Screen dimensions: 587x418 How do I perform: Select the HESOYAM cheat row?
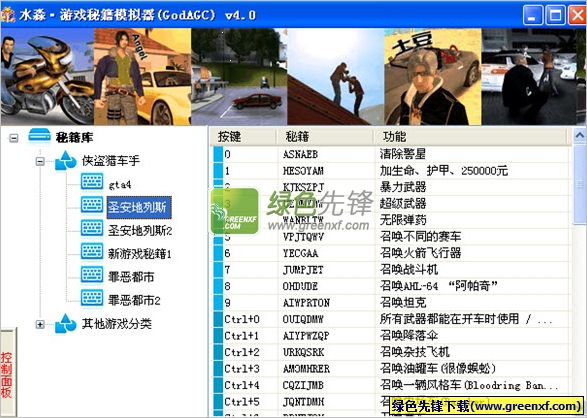[x=391, y=171]
